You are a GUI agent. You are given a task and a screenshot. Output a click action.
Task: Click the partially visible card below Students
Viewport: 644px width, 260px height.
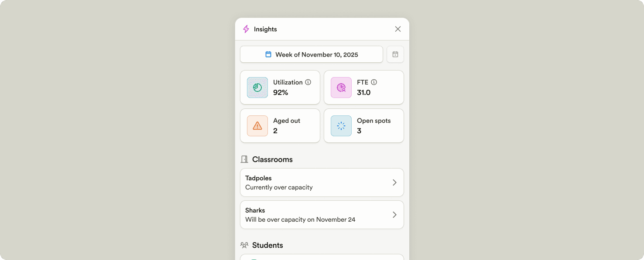[x=322, y=258]
